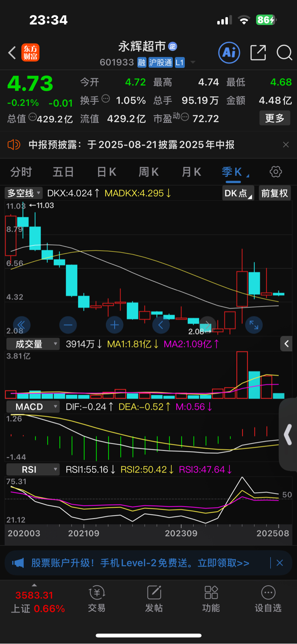Jump chart to earliest with double-left arrow
The width and height of the screenshot is (297, 644).
[21, 325]
